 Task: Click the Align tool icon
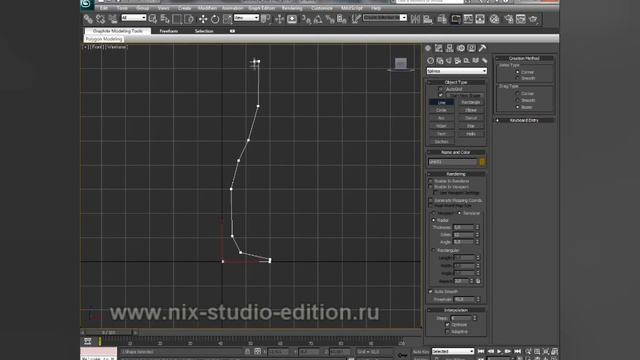tap(428, 19)
